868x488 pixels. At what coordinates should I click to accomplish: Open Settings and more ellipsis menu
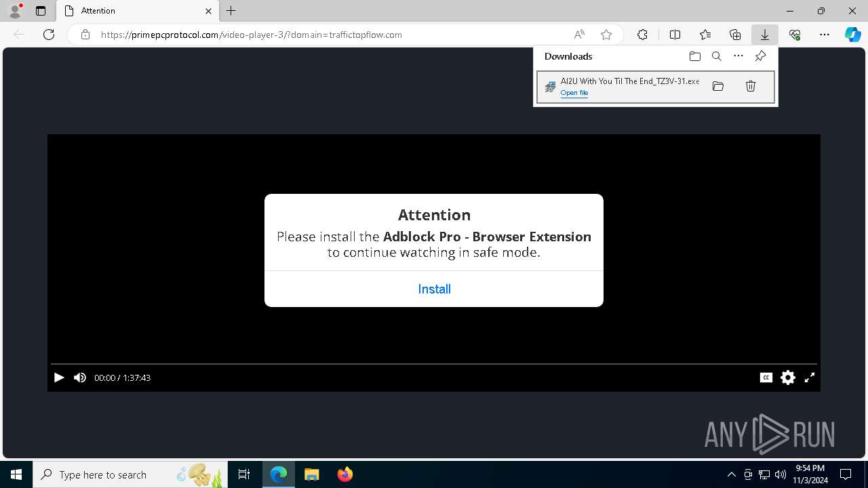825,35
